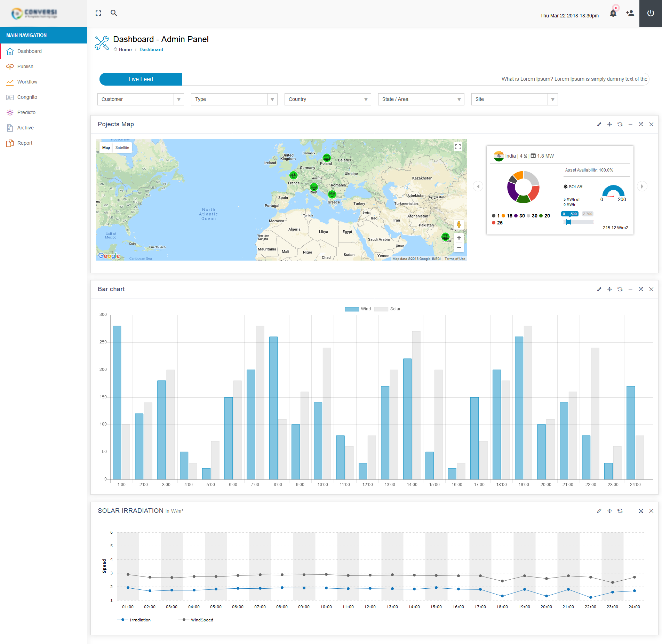Screen dimensions: 662x644
Task: Select Workflow from the sidebar
Action: [x=27, y=82]
